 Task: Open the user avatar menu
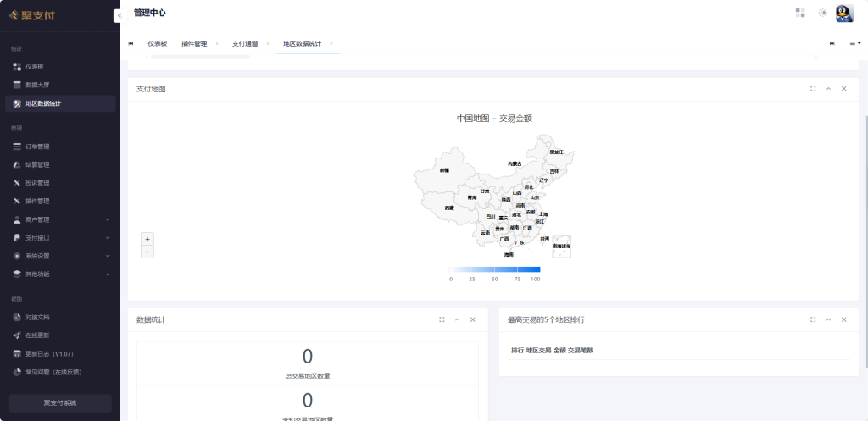845,14
